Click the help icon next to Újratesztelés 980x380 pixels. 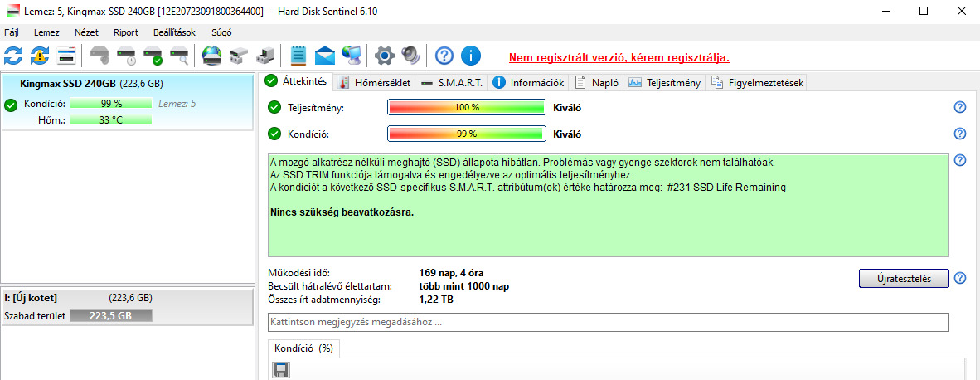point(961,278)
